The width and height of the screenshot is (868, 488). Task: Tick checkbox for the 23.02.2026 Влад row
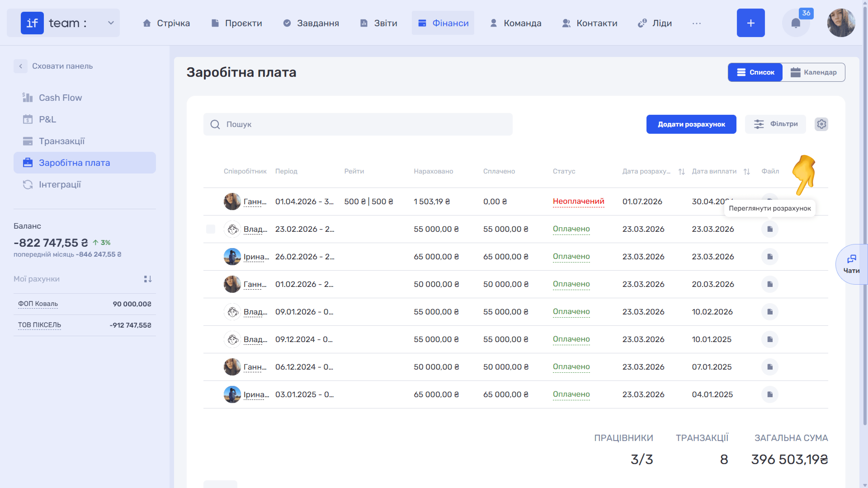click(211, 229)
